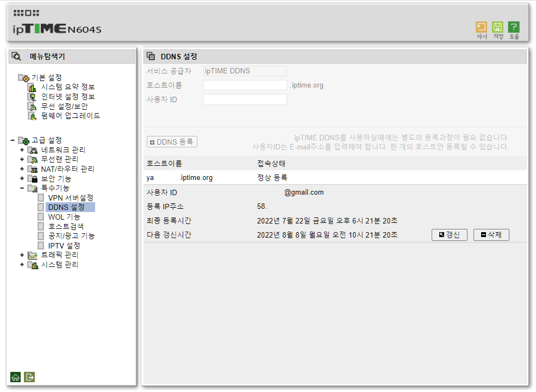Open 무선 설정/보안 menu item
This screenshot has height=392, width=536.
tap(65, 106)
